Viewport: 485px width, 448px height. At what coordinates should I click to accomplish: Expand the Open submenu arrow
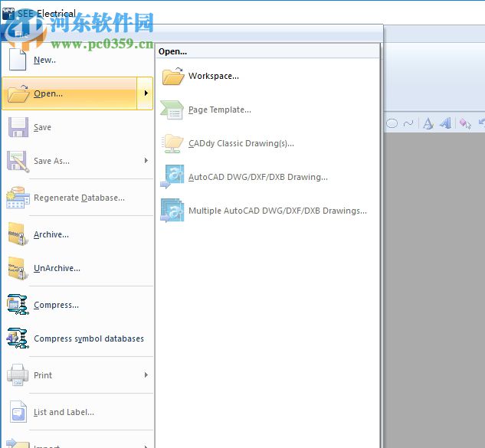[145, 93]
